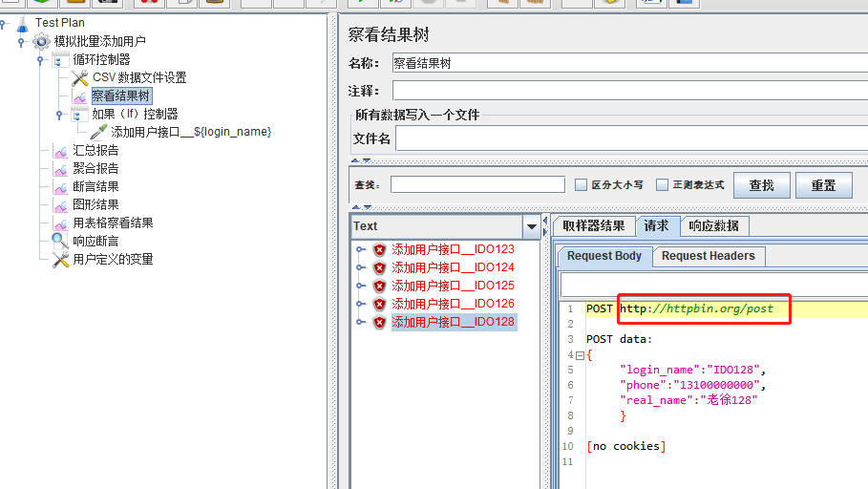Screen dimensions: 868x489
Task: Click the 汇总报告 listener chart icon
Action: (x=60, y=151)
